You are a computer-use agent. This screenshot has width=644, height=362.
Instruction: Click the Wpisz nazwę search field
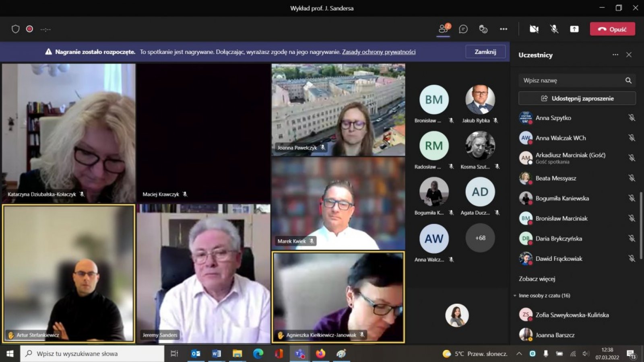pyautogui.click(x=572, y=80)
